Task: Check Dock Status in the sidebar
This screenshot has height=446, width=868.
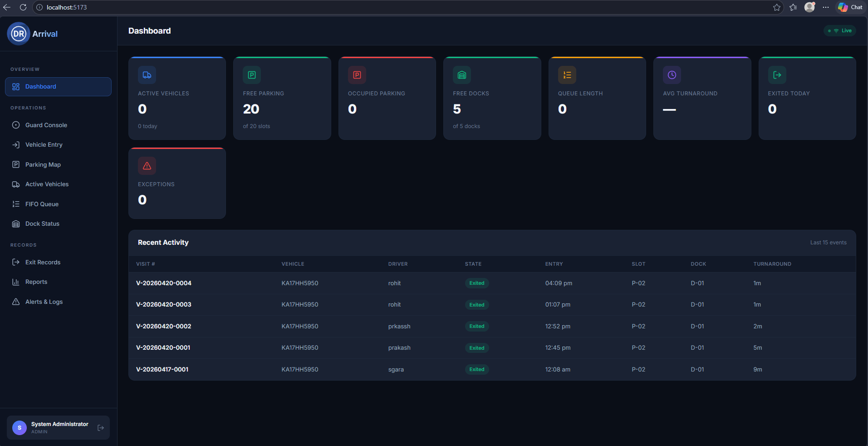Action: (42, 223)
